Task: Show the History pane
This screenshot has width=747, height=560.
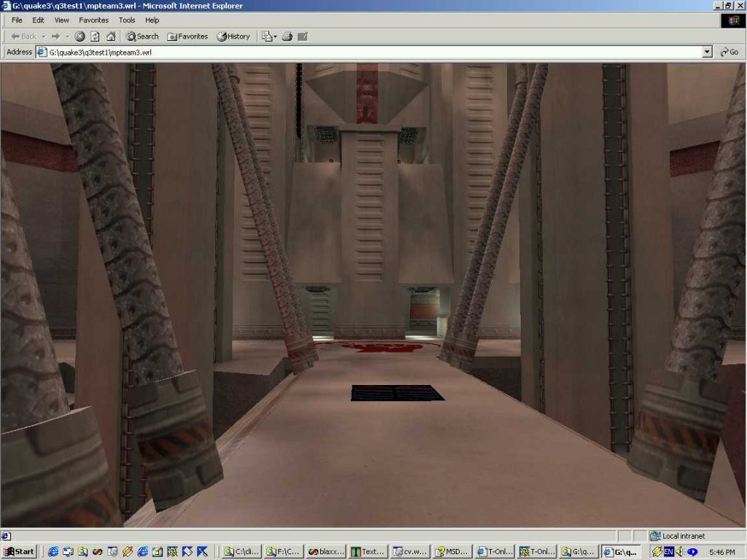Action: tap(233, 36)
